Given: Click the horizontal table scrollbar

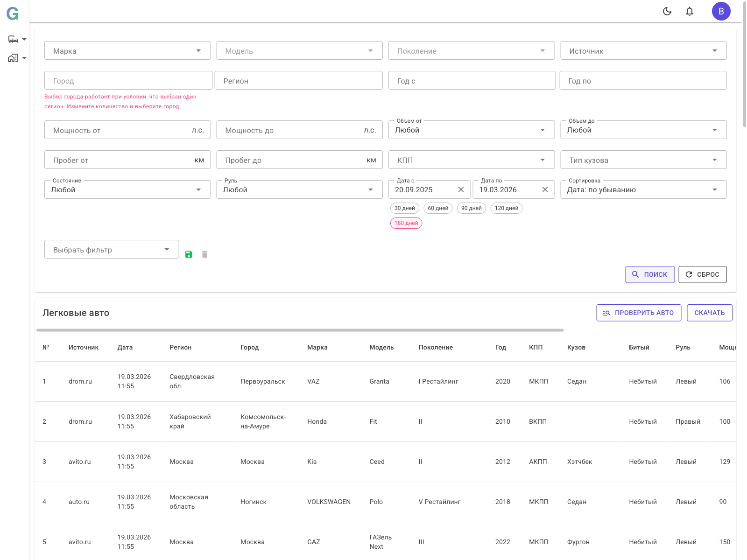Looking at the screenshot, I should click(300, 330).
